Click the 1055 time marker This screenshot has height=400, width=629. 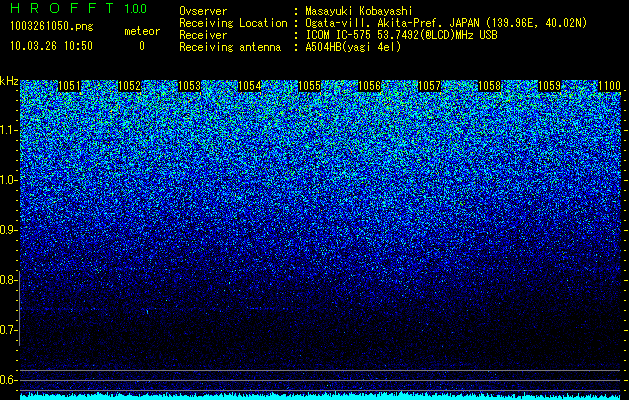coord(310,86)
